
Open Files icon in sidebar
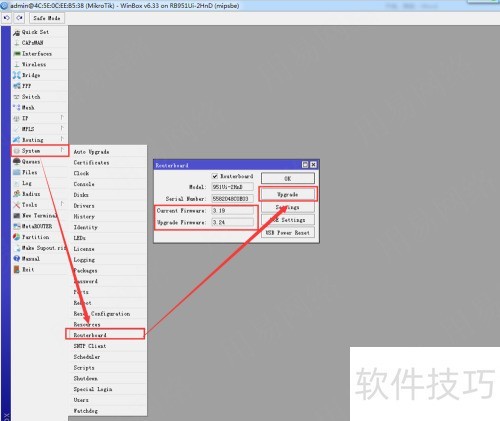17,172
